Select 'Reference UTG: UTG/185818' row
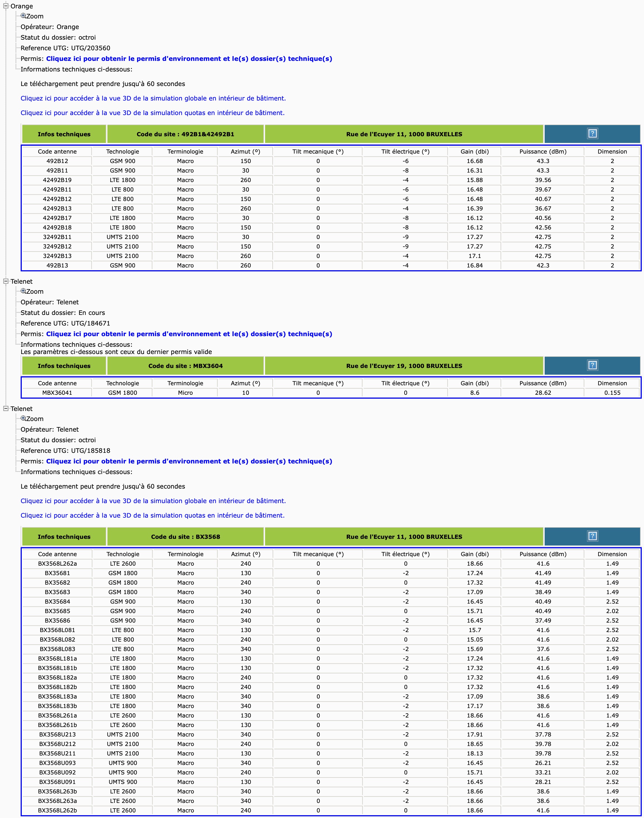The width and height of the screenshot is (644, 818). [65, 451]
